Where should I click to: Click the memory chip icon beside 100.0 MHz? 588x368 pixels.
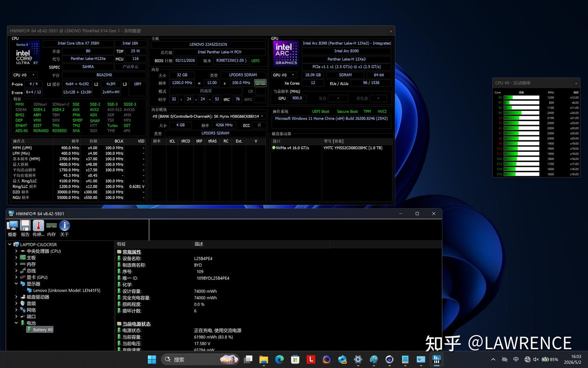[260, 83]
